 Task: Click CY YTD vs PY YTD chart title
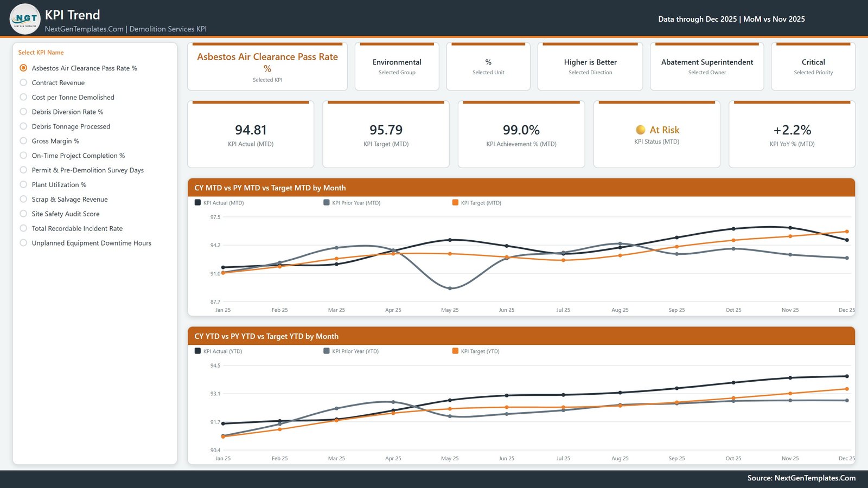pos(266,337)
